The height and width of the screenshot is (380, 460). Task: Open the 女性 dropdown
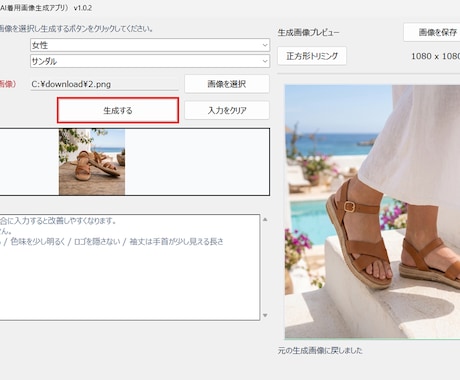tap(150, 45)
